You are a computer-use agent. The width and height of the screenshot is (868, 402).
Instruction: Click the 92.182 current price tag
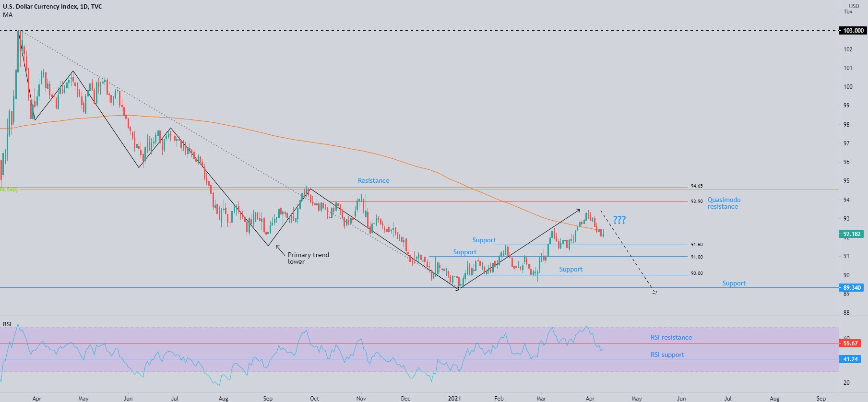(x=852, y=234)
